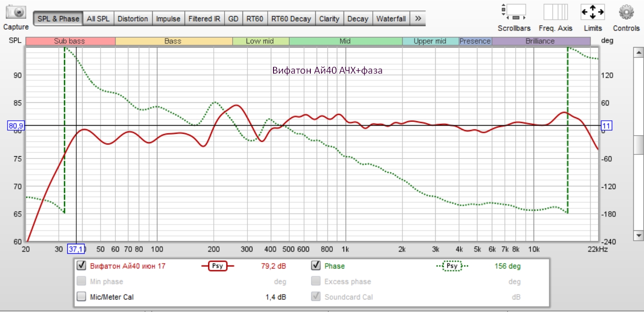Switch to the All SPL tab
644x312 pixels.
(98, 18)
